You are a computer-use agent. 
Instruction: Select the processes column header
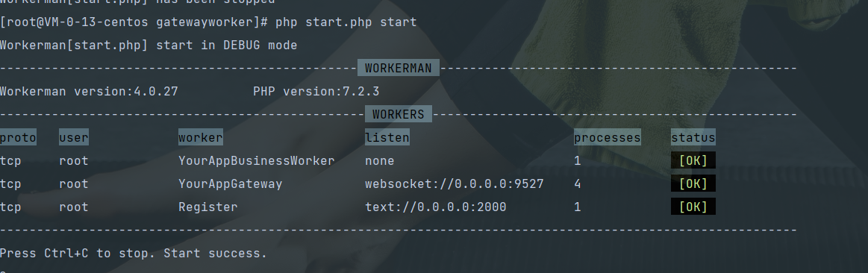608,137
